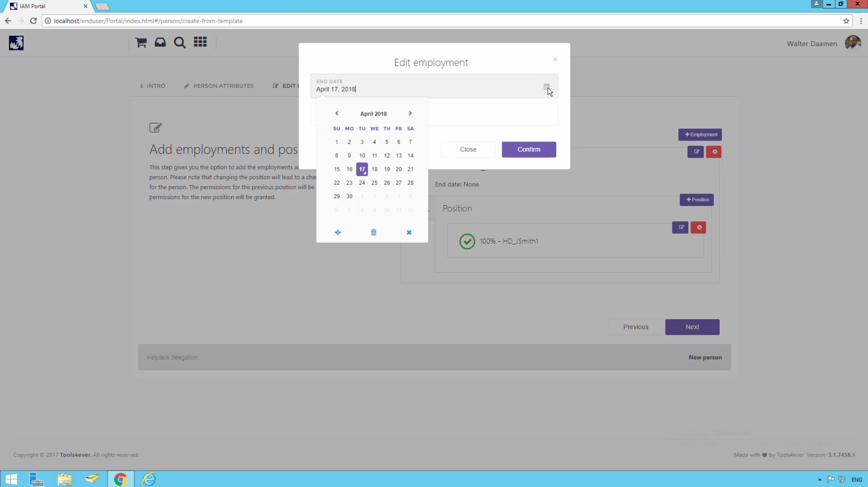Go to previous month in calendar

click(336, 114)
